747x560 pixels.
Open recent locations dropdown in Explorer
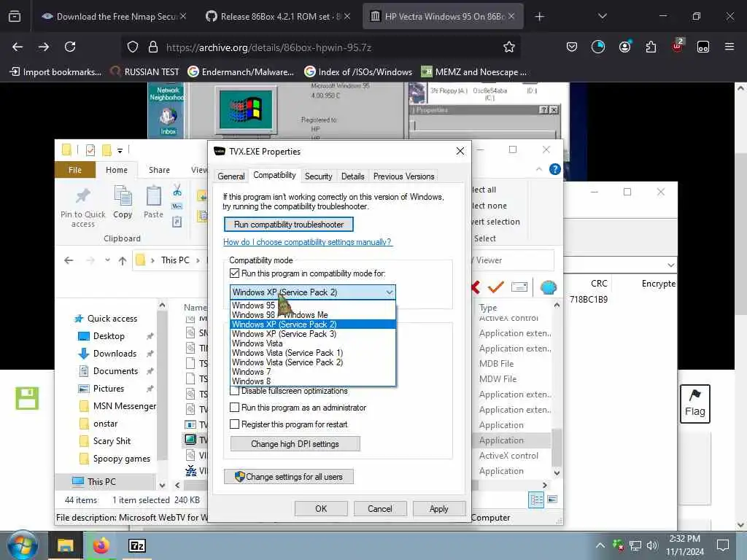pyautogui.click(x=107, y=260)
